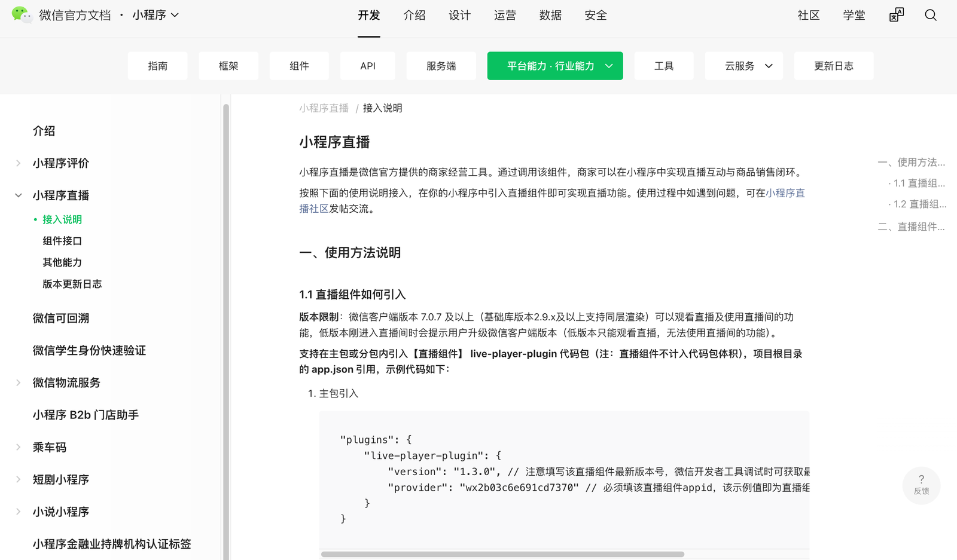Click the translate language icon in header
Screen dimensions: 957x560
tap(896, 16)
